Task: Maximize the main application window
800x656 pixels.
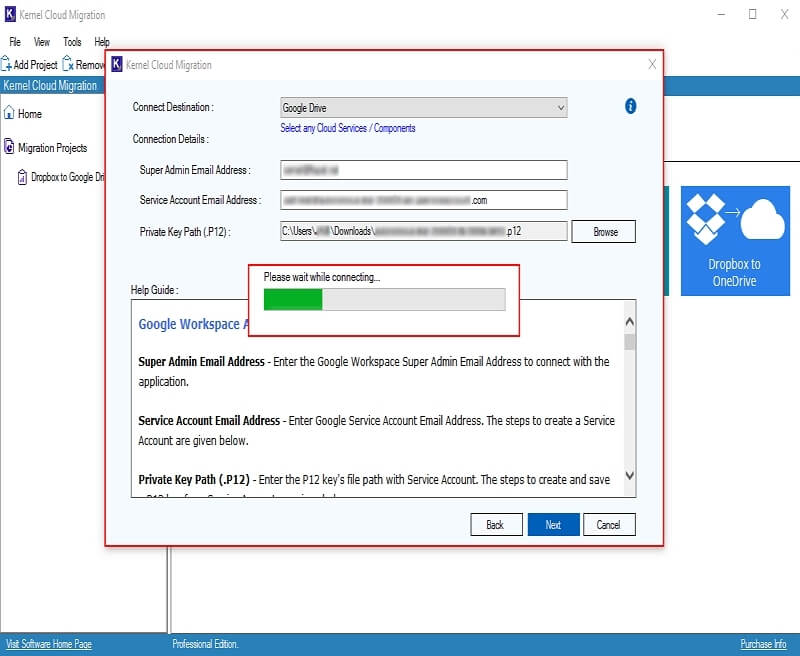Action: [x=753, y=14]
